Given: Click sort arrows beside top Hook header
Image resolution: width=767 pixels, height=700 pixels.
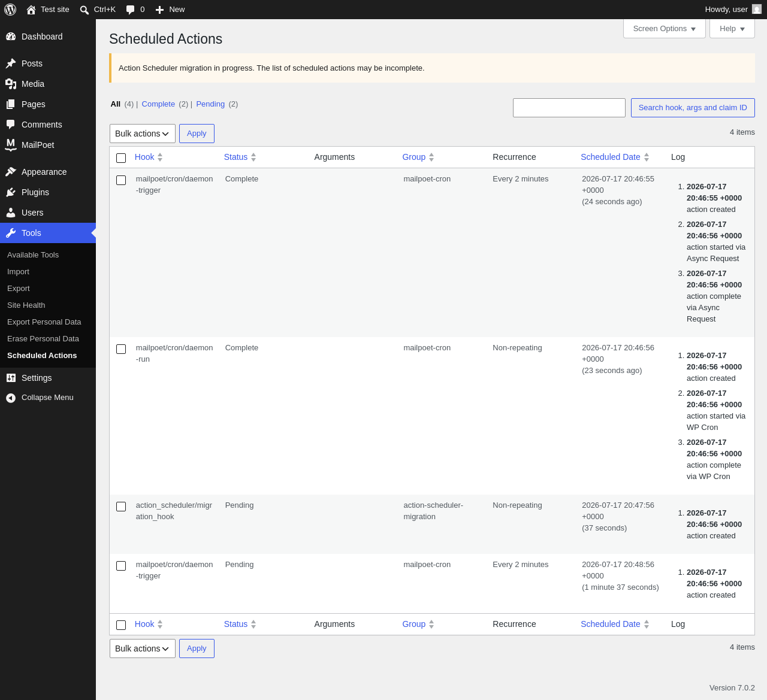Looking at the screenshot, I should click(160, 157).
